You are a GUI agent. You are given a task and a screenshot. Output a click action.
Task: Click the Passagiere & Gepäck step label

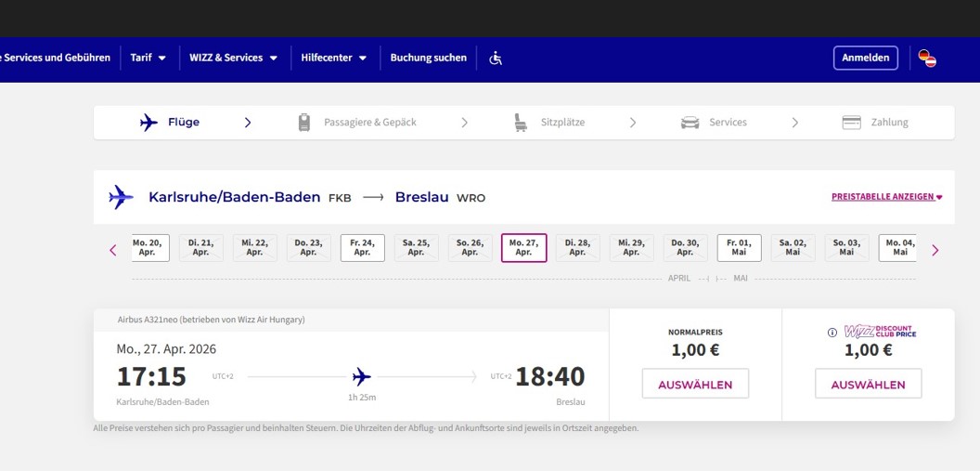click(x=370, y=123)
